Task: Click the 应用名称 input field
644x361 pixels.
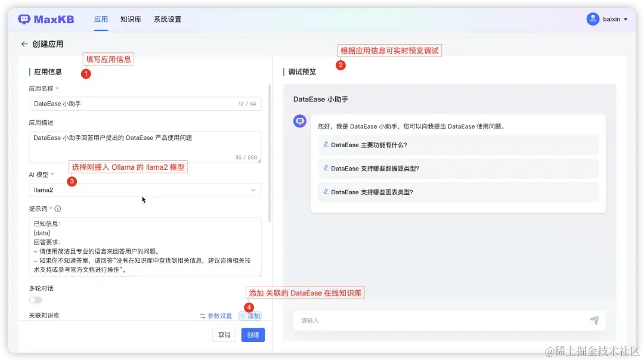Action: pos(144,104)
